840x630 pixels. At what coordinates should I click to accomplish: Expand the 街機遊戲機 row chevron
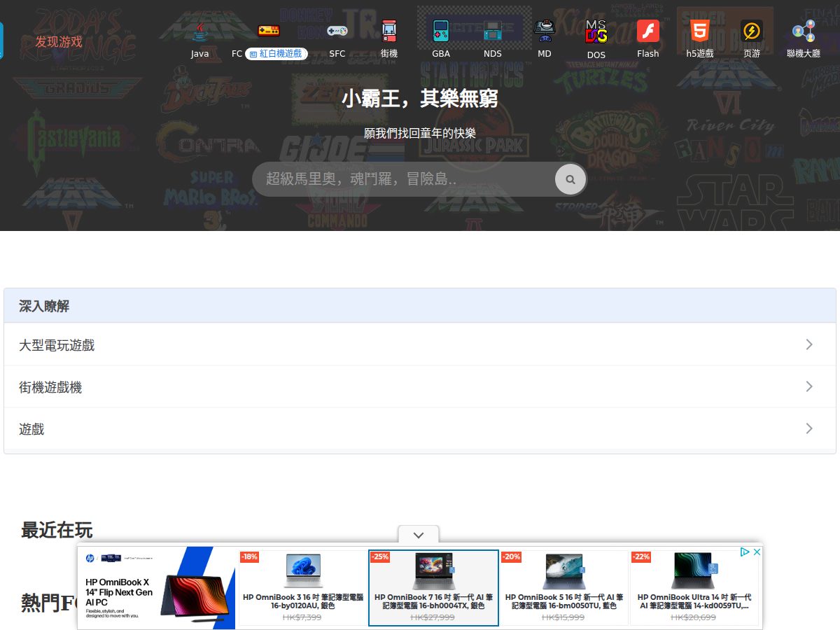[809, 386]
